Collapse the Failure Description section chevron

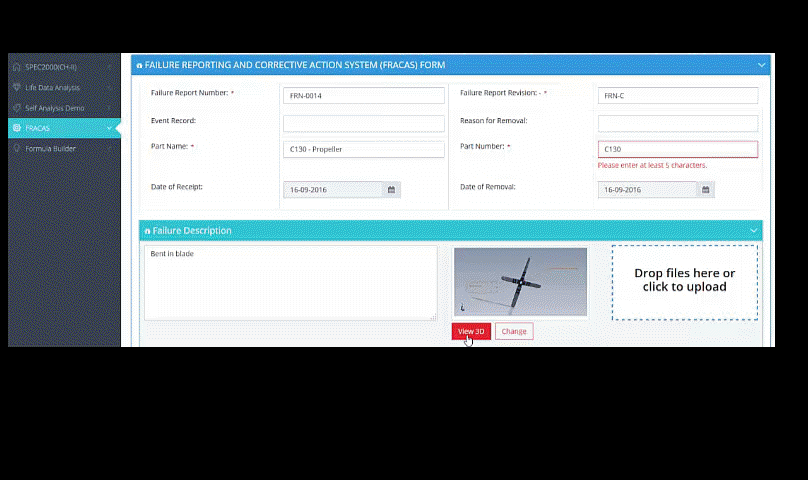tap(753, 231)
